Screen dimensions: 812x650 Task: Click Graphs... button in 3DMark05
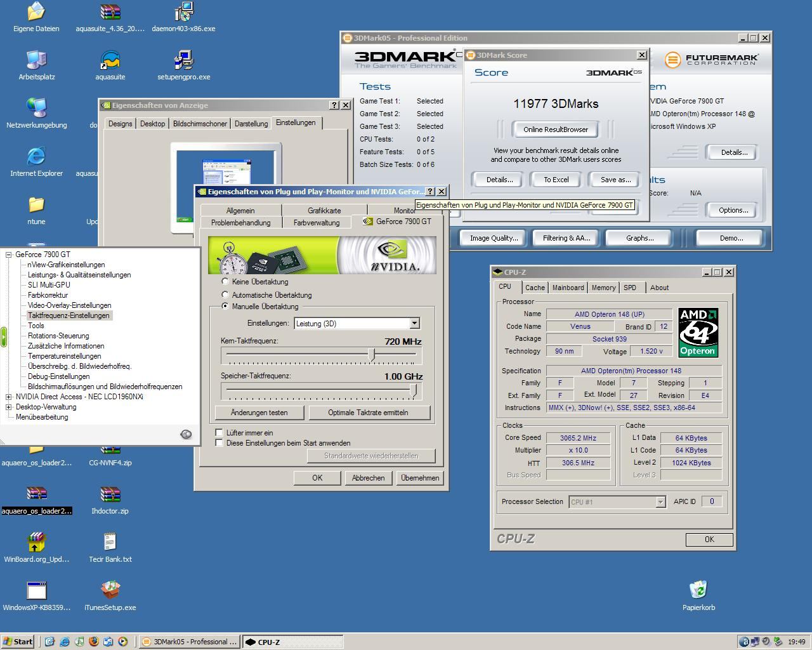pyautogui.click(x=640, y=238)
